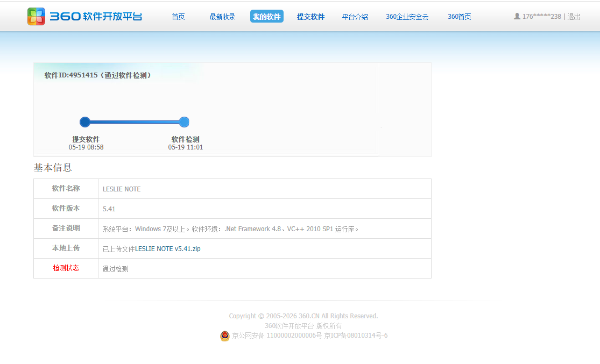Click the 软件检测 progress step dot

pos(184,122)
